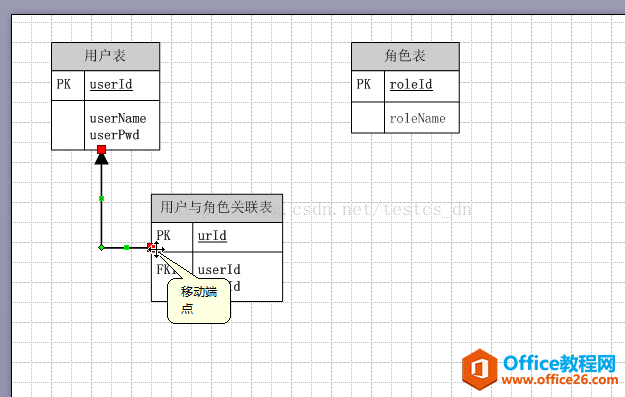Click the urId primary key field

[x=212, y=236]
